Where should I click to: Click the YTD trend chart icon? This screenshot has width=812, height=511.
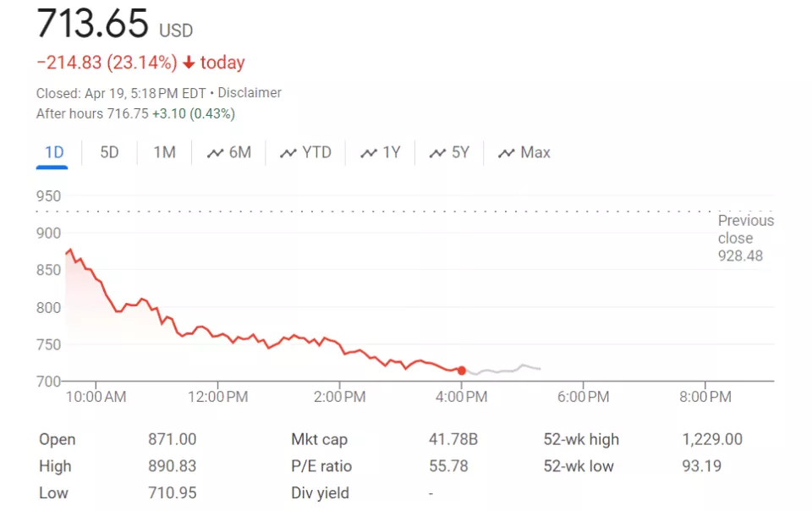(288, 153)
